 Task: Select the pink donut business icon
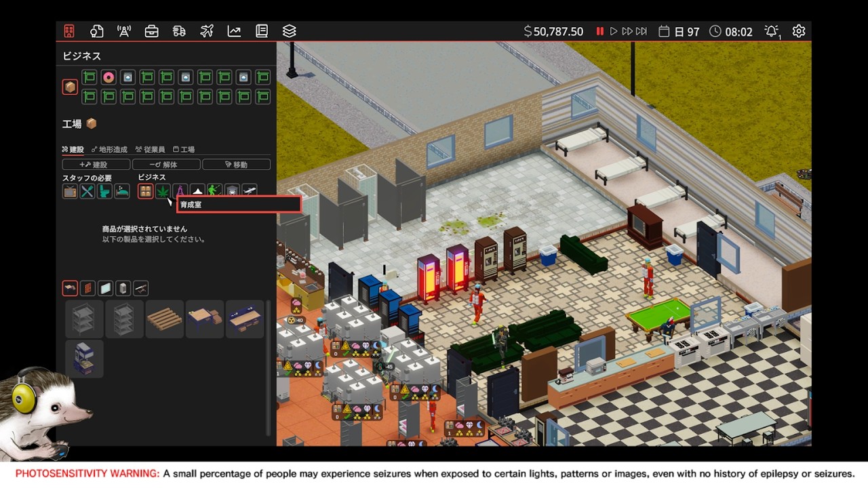click(x=108, y=77)
